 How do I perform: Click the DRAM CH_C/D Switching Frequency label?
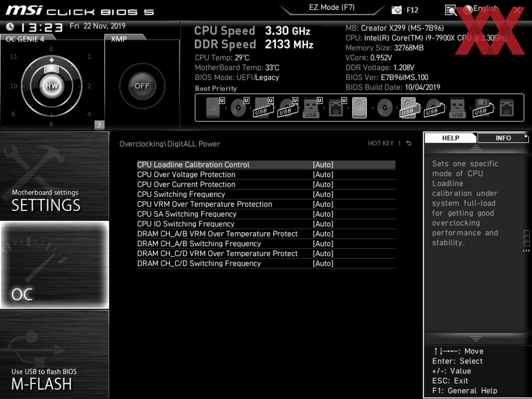[199, 263]
